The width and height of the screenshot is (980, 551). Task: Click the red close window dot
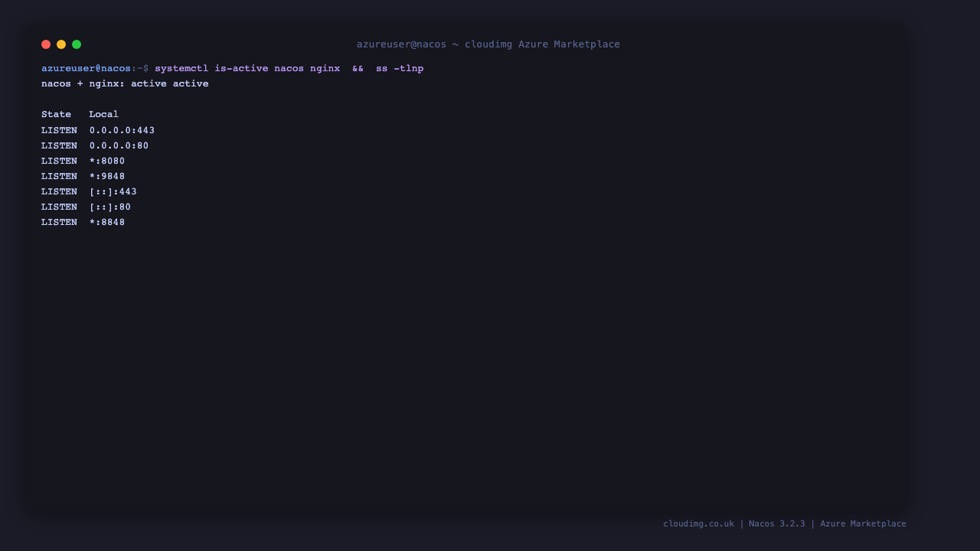46,44
